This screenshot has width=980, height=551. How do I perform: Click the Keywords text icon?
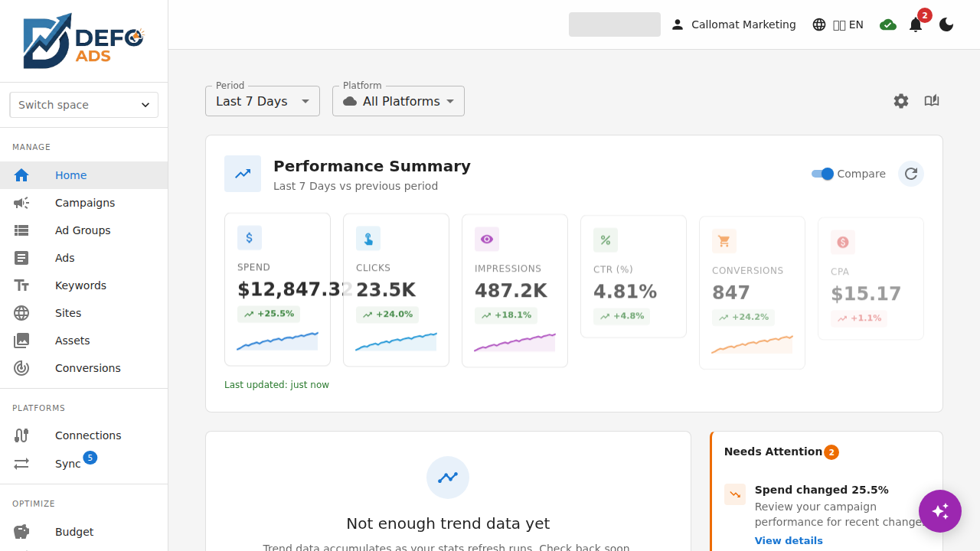pos(21,285)
